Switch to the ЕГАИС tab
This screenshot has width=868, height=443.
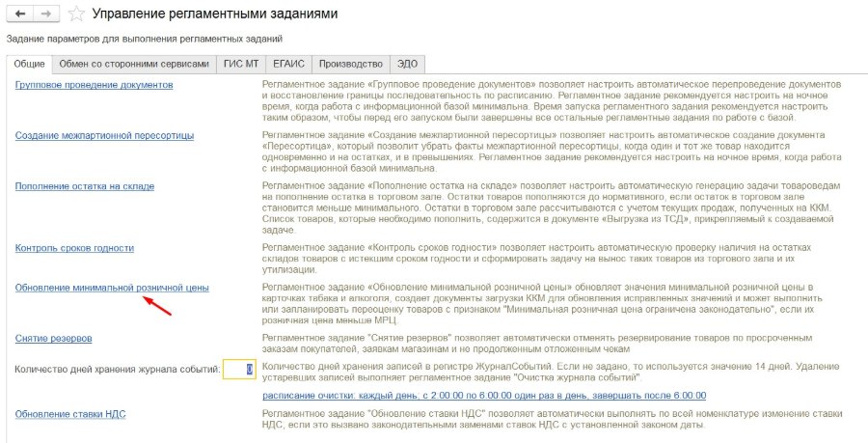pyautogui.click(x=288, y=64)
